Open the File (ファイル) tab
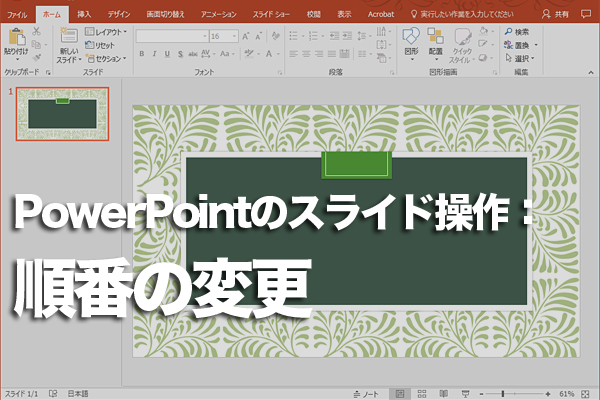Image resolution: width=600 pixels, height=400 pixels. click(x=17, y=15)
